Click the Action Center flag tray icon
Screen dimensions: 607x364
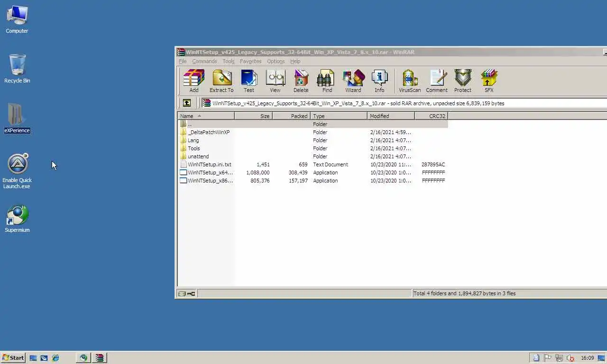547,358
